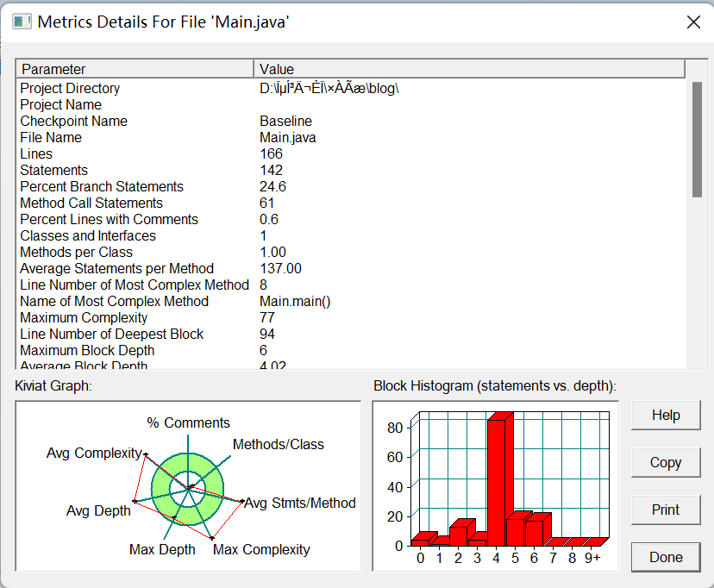Select Methods per Class row
The image size is (714, 588).
pos(351,252)
